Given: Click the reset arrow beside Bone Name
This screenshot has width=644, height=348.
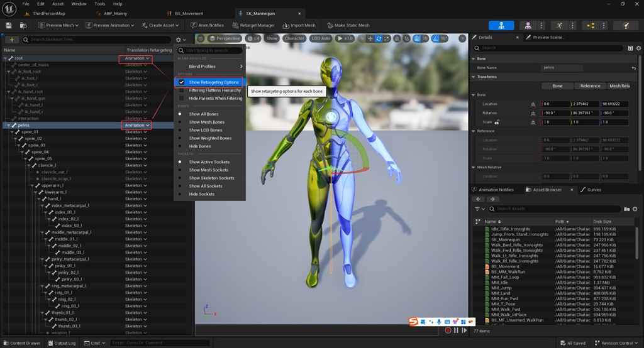Looking at the screenshot, I should tap(634, 68).
